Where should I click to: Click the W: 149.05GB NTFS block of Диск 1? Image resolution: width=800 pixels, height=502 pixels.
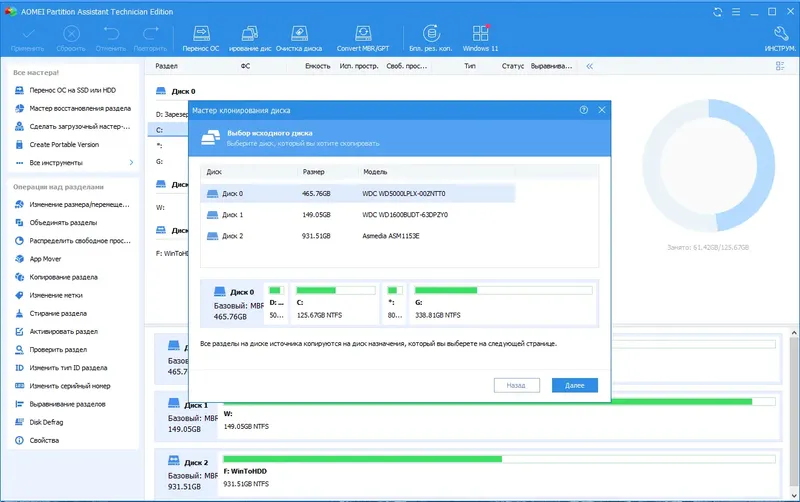click(500, 419)
